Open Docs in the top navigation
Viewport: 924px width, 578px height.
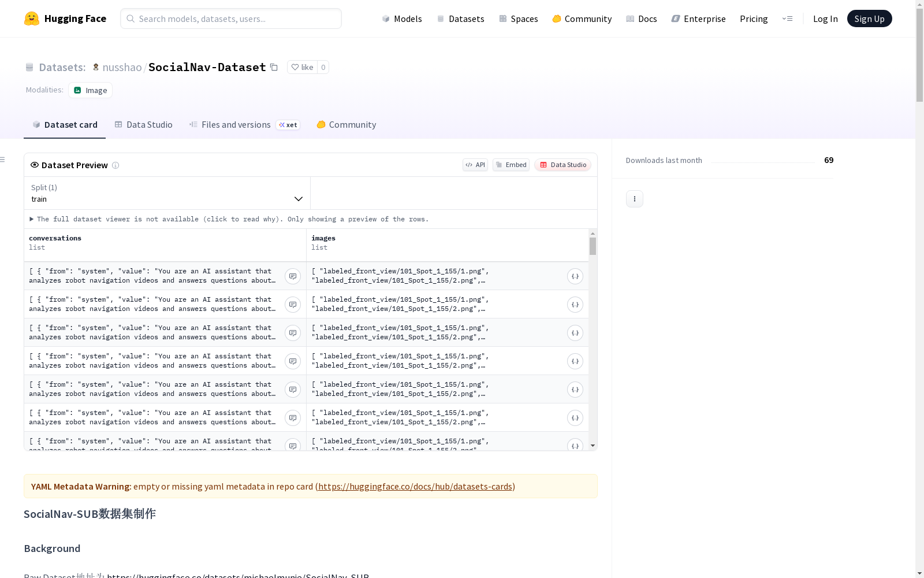[x=642, y=18]
